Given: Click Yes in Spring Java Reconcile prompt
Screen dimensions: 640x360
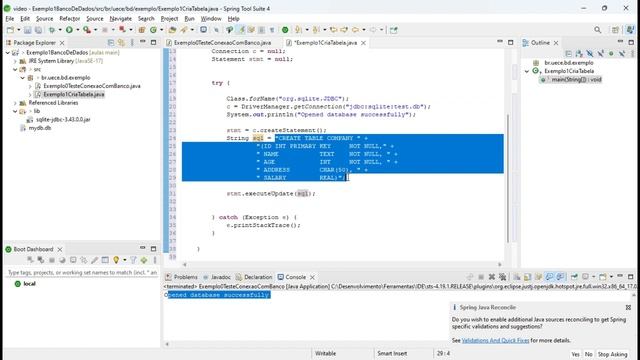Looking at the screenshot, I should pos(575,354).
